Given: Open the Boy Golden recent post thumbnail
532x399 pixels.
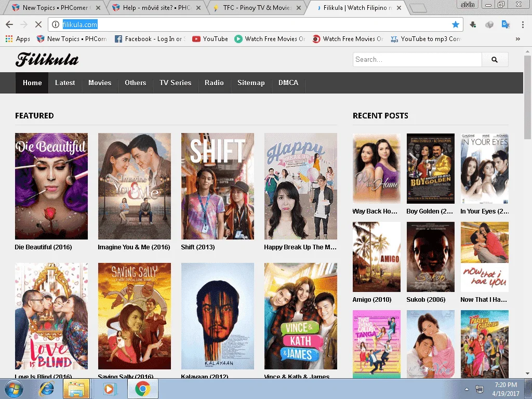Looking at the screenshot, I should [431, 168].
